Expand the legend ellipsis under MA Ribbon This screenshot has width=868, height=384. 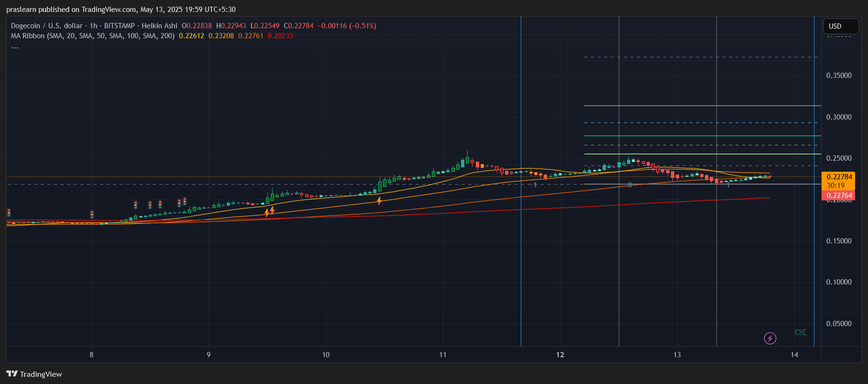pos(15,47)
